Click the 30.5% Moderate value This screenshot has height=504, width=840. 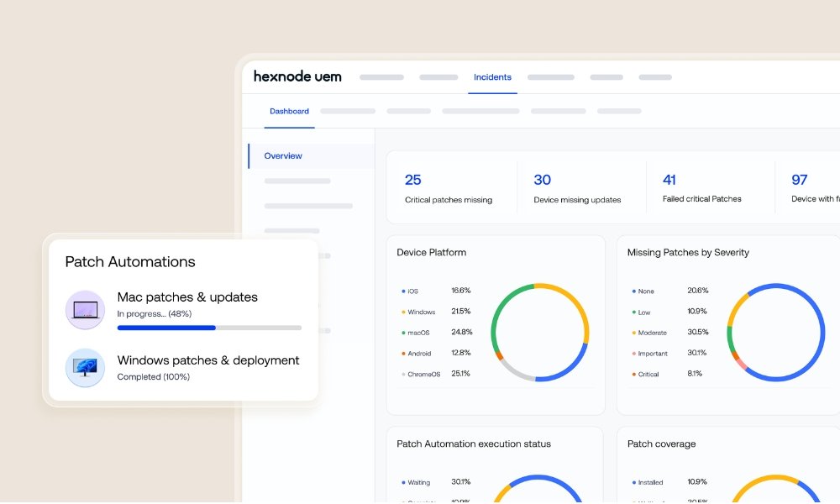(698, 332)
